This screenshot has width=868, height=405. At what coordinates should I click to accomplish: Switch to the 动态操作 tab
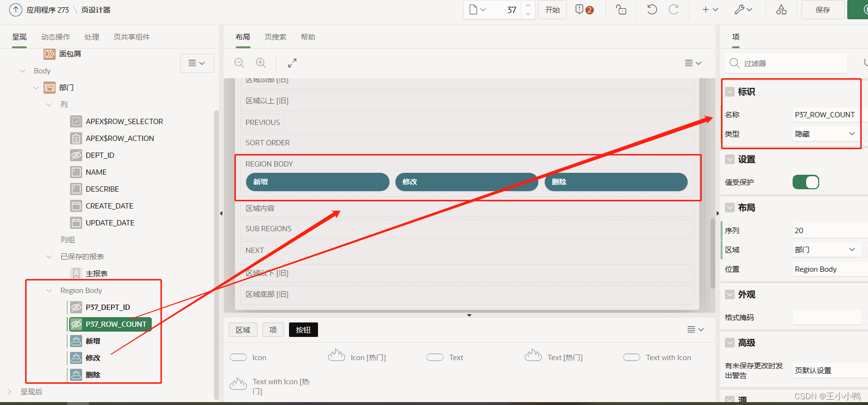click(x=56, y=37)
